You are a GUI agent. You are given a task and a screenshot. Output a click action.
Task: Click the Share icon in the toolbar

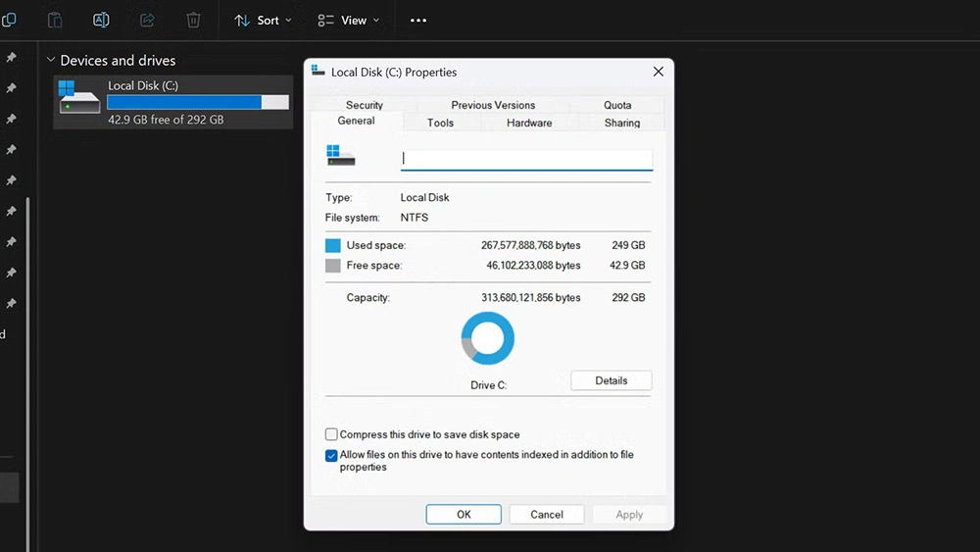[148, 20]
